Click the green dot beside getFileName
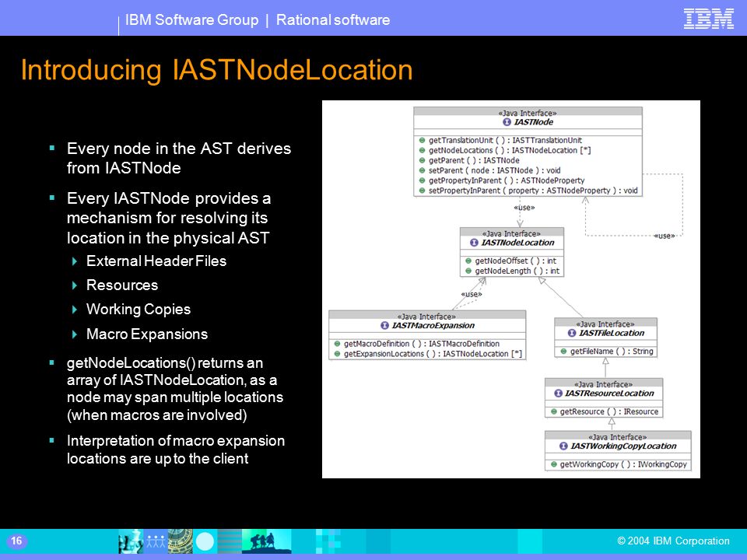The height and width of the screenshot is (560, 747). tap(563, 352)
